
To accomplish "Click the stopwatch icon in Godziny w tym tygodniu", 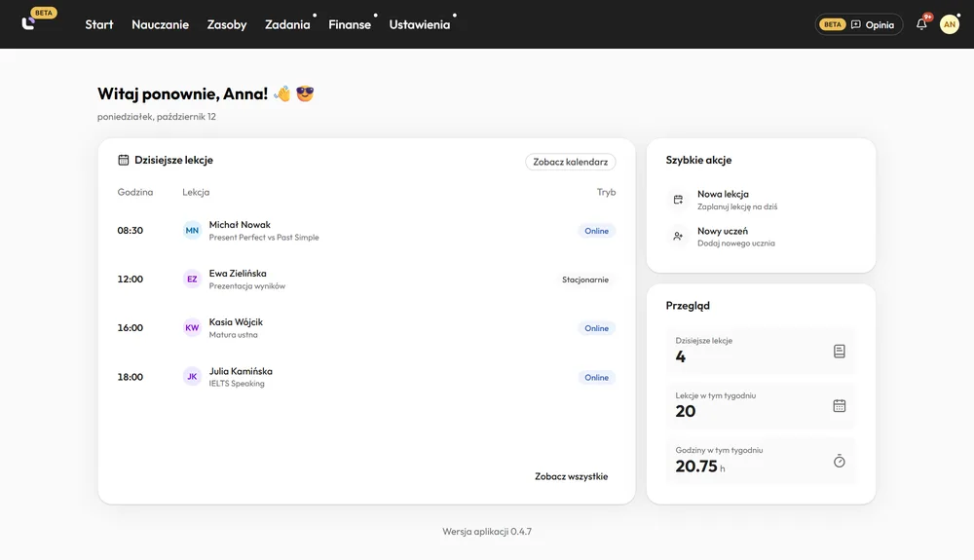I will pos(840,461).
